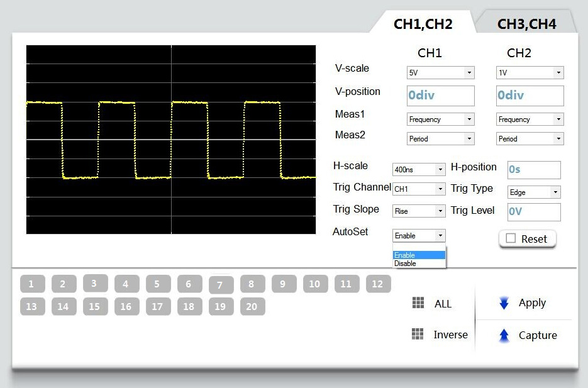
Task: Open the Trig Channel CH1 dropdown
Action: tap(418, 189)
